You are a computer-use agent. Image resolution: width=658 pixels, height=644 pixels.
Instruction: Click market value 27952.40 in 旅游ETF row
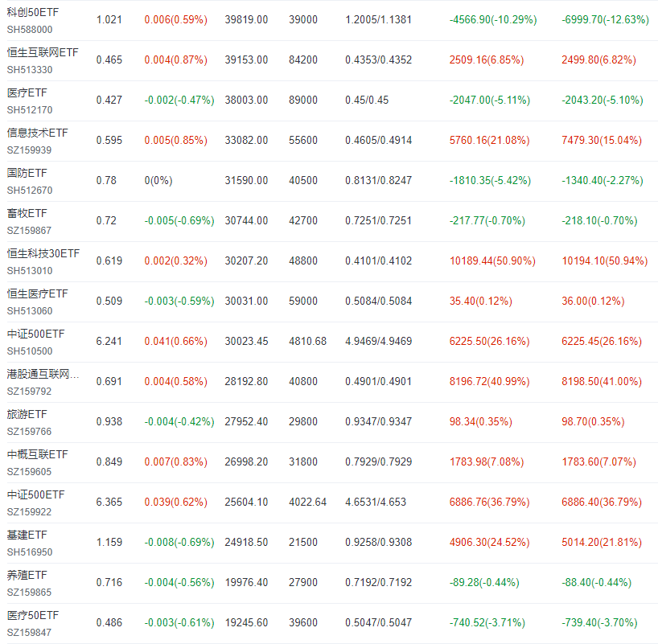(246, 422)
